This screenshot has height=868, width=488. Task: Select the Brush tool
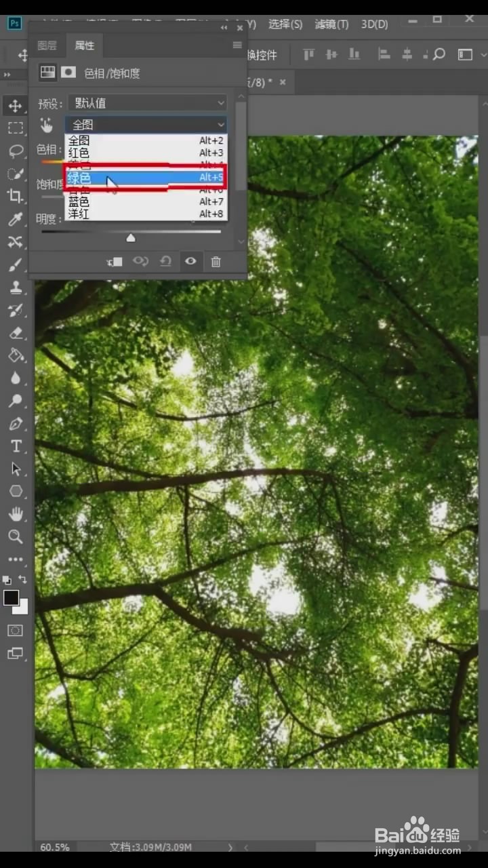tap(14, 264)
